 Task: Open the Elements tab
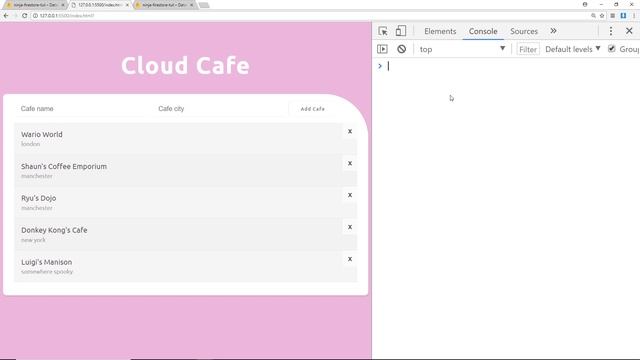[440, 31]
